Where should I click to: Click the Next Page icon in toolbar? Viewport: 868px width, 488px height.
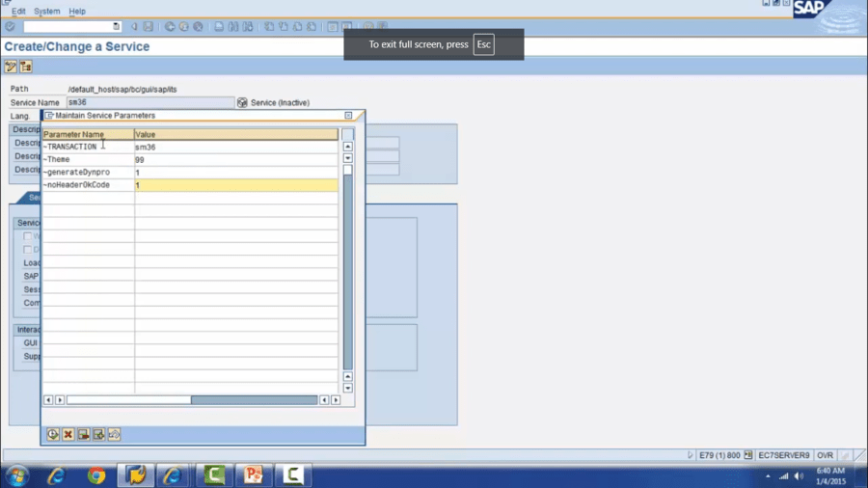coord(297,27)
